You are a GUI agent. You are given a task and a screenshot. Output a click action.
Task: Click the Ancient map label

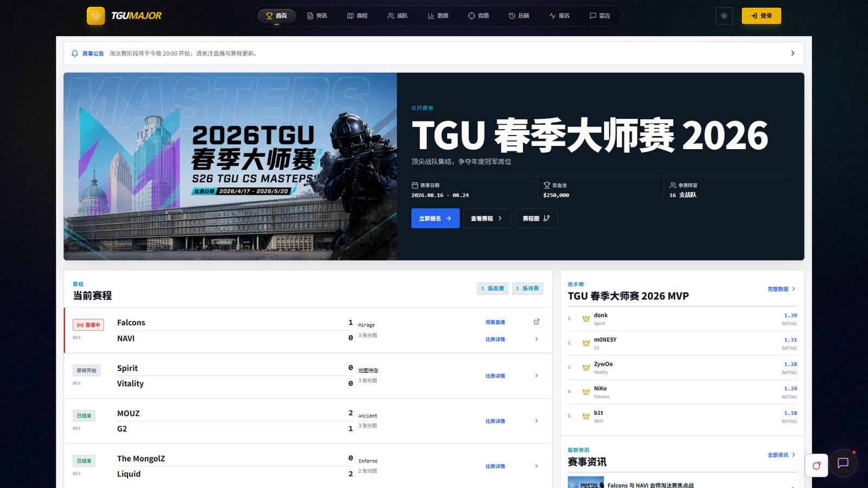[x=368, y=416]
